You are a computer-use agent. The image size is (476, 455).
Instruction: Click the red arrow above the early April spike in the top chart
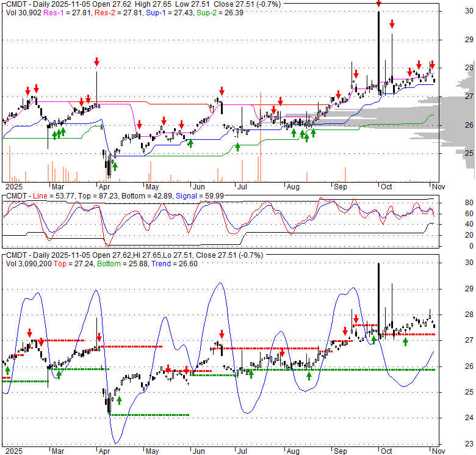(96, 62)
